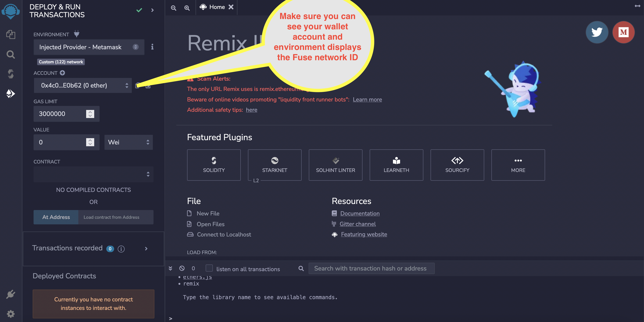
Task: Click the Custom (122) network badge
Action: click(x=61, y=62)
